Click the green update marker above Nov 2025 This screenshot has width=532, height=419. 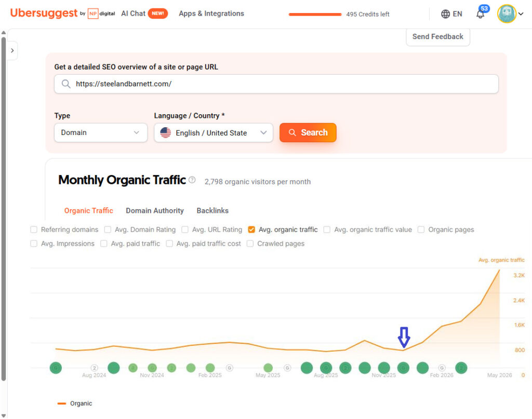click(384, 368)
